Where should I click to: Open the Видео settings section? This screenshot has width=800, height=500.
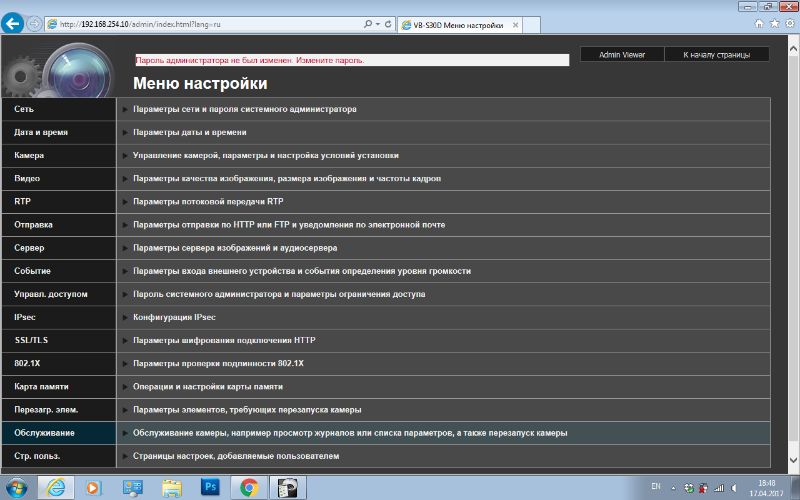(59, 179)
